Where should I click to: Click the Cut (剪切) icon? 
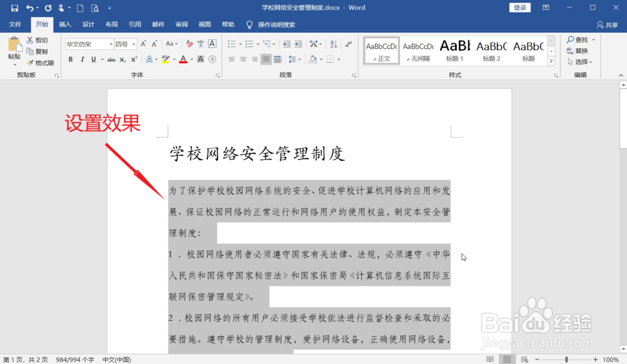coord(30,39)
